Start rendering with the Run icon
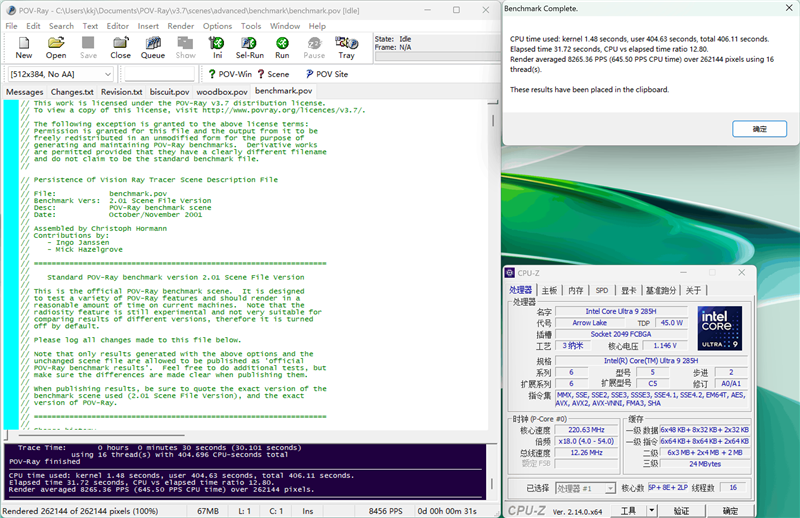The image size is (800, 518). (x=282, y=47)
